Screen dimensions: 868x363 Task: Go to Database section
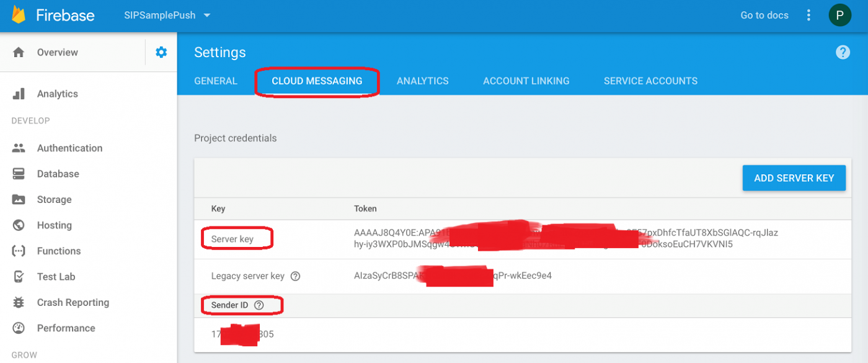click(x=58, y=174)
